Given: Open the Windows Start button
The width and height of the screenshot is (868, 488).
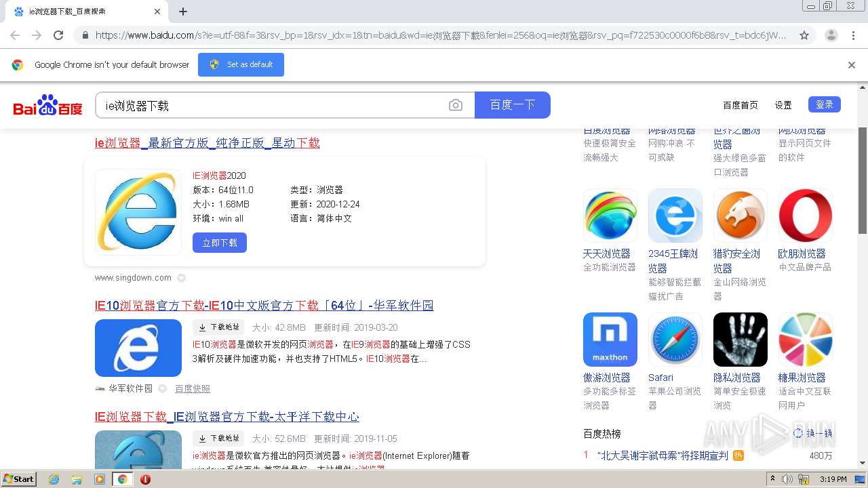Looking at the screenshot, I should coord(18,479).
